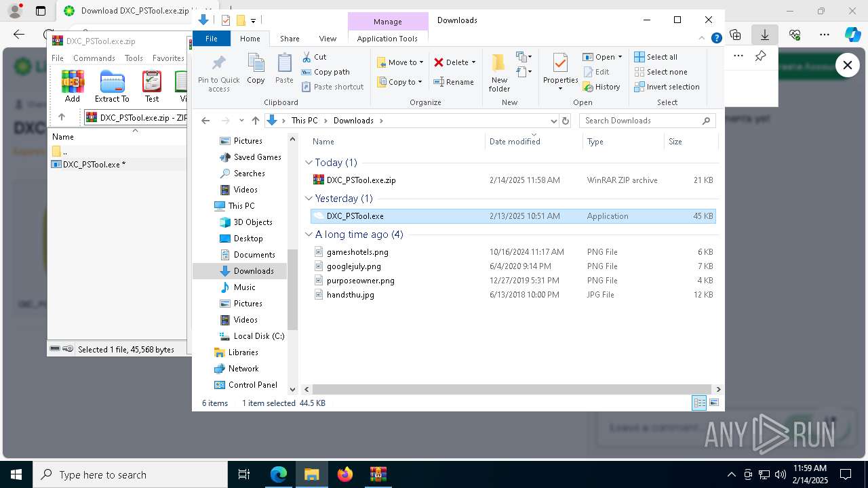Open Properties for the selected file
Viewport: 868px width, 488px height.
point(560,72)
